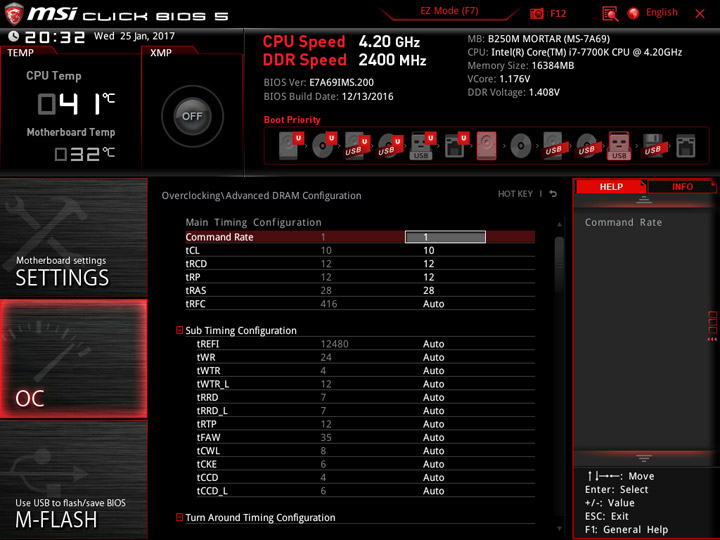Click the MSI dragon shield logo
Viewport: 720px width, 540px height.
[x=13, y=13]
